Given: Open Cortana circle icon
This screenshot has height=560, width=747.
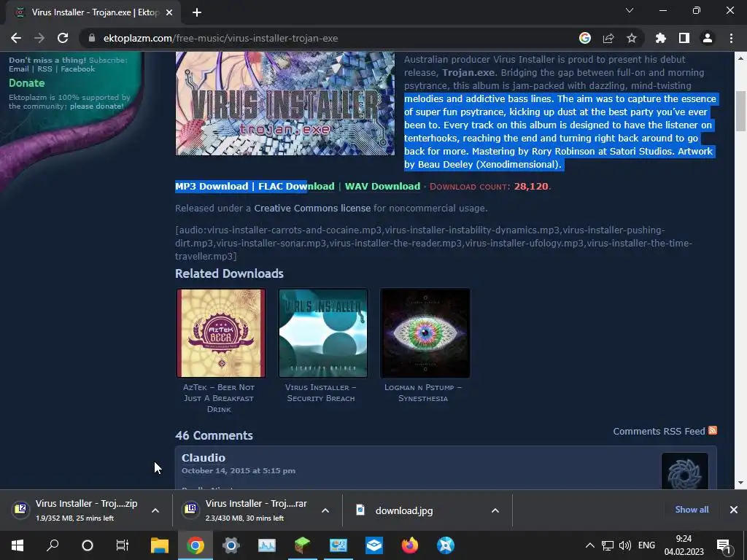Looking at the screenshot, I should tap(88, 545).
